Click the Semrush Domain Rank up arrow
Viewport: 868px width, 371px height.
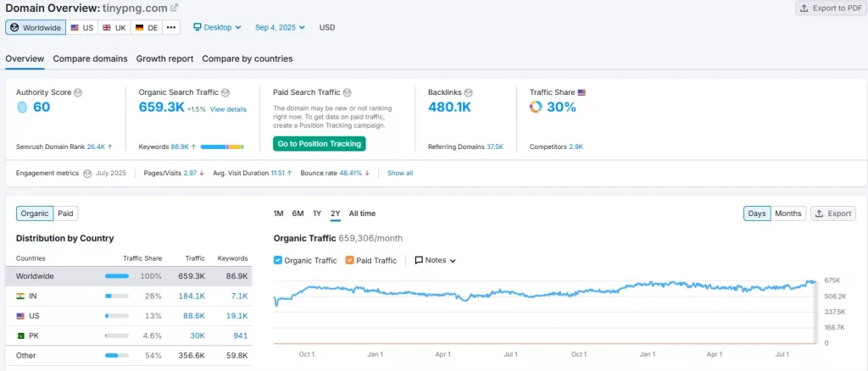coord(109,147)
